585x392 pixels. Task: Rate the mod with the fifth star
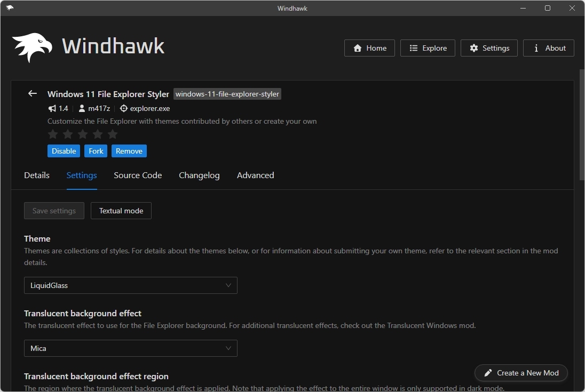[x=113, y=134]
